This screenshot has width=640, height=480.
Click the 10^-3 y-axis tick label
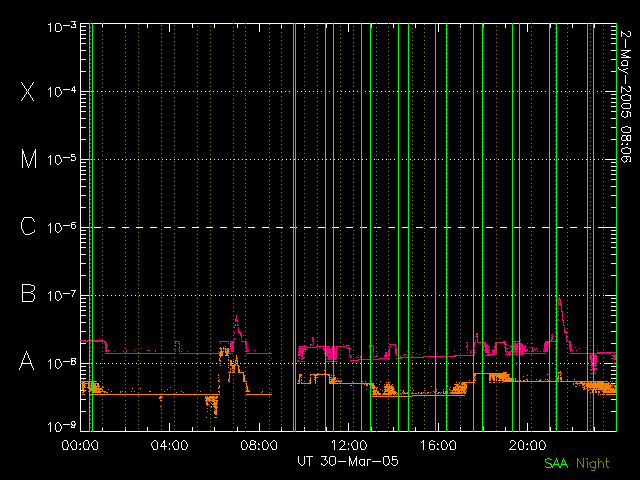62,27
